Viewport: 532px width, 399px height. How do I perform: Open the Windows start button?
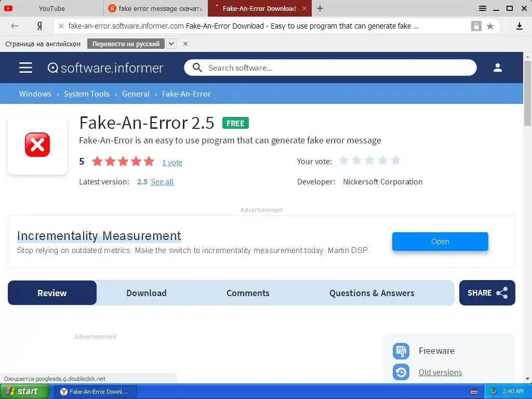click(x=24, y=392)
